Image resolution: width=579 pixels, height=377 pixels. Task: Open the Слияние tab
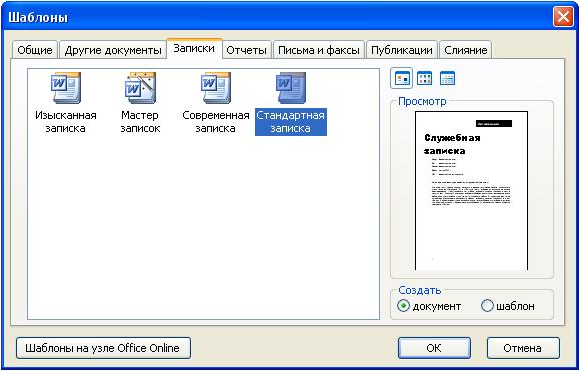466,50
